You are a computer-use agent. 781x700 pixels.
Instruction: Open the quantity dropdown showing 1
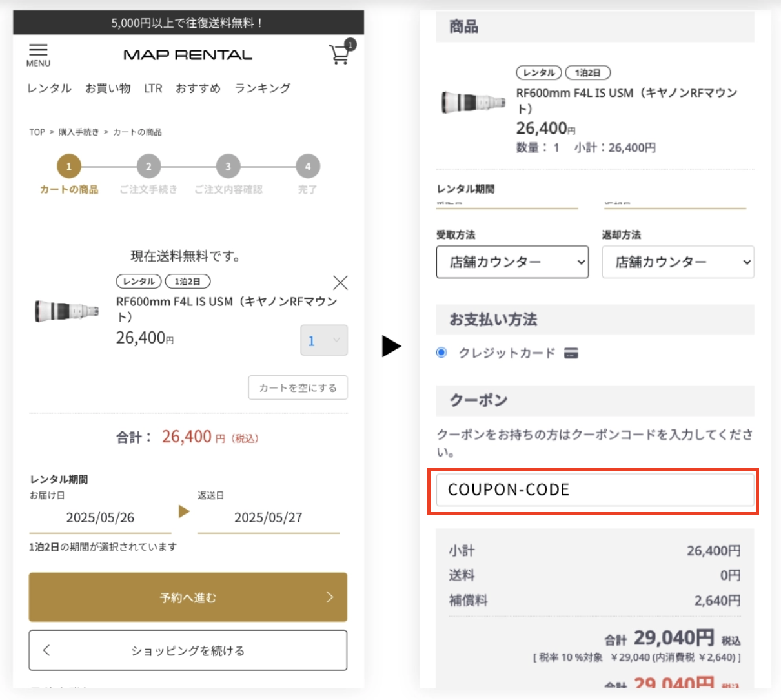coord(323,340)
